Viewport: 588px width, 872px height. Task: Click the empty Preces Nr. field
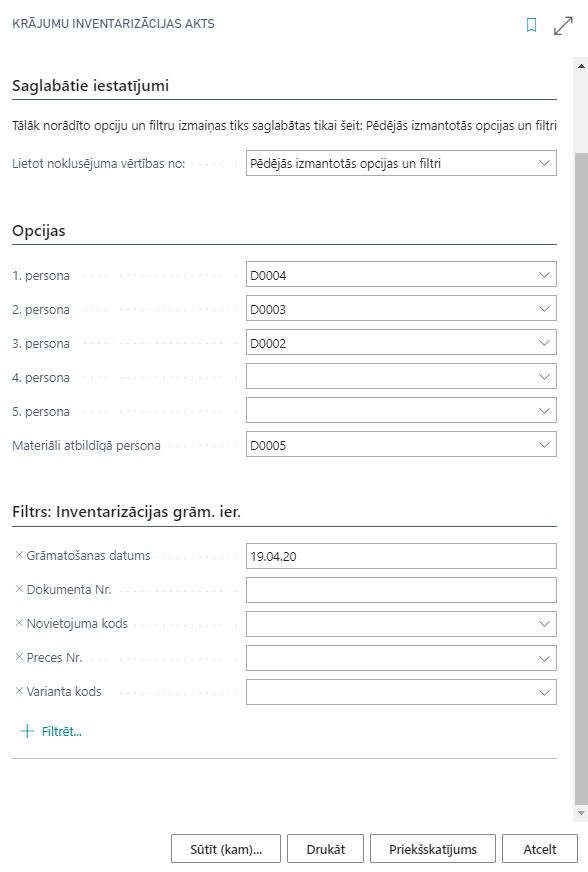[401, 658]
